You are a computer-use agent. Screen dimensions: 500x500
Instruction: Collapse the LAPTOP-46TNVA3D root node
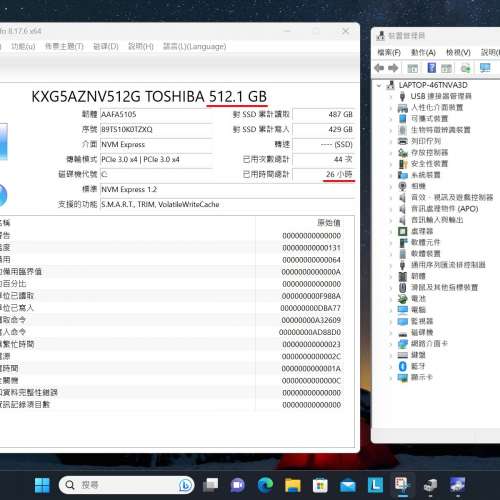pyautogui.click(x=379, y=86)
